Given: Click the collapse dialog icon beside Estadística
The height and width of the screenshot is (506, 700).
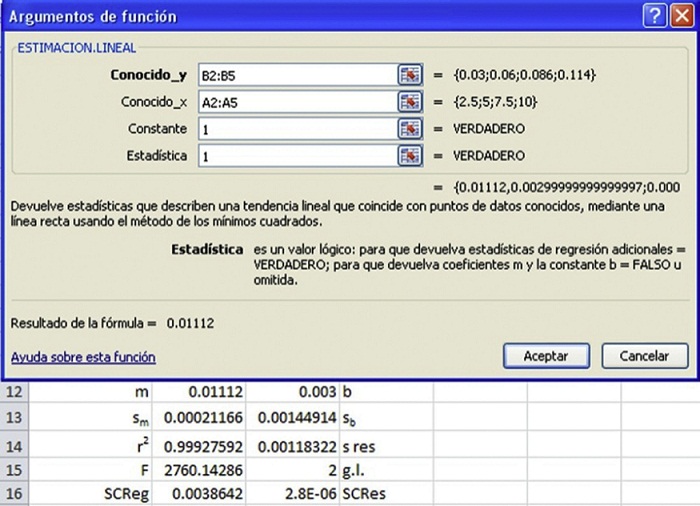Looking at the screenshot, I should [x=409, y=156].
